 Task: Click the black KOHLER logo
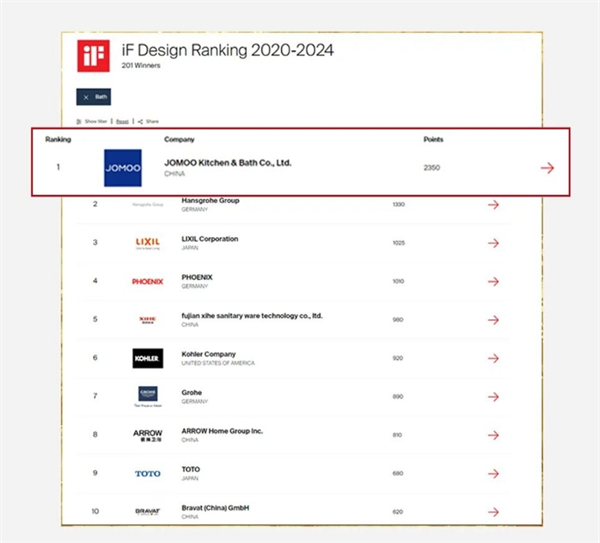click(x=148, y=358)
